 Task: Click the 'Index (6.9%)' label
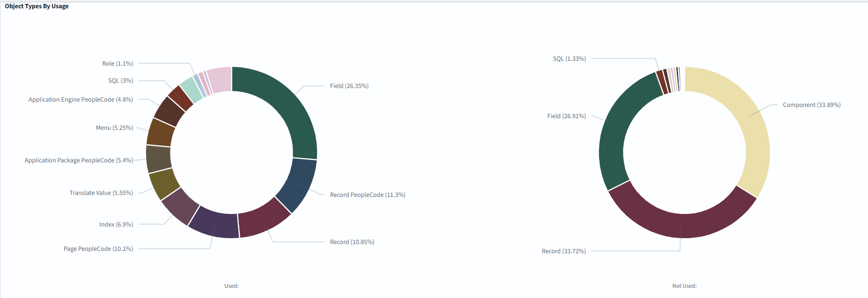[116, 225]
